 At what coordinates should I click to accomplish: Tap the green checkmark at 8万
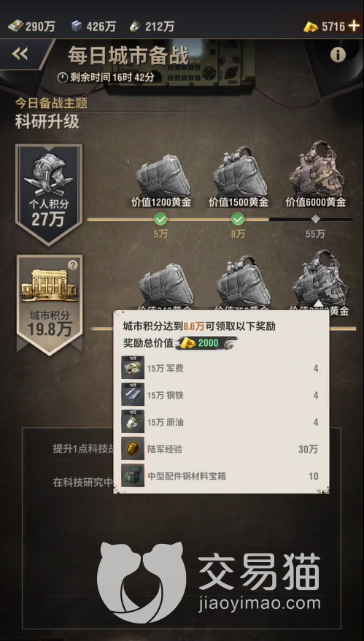(x=238, y=219)
